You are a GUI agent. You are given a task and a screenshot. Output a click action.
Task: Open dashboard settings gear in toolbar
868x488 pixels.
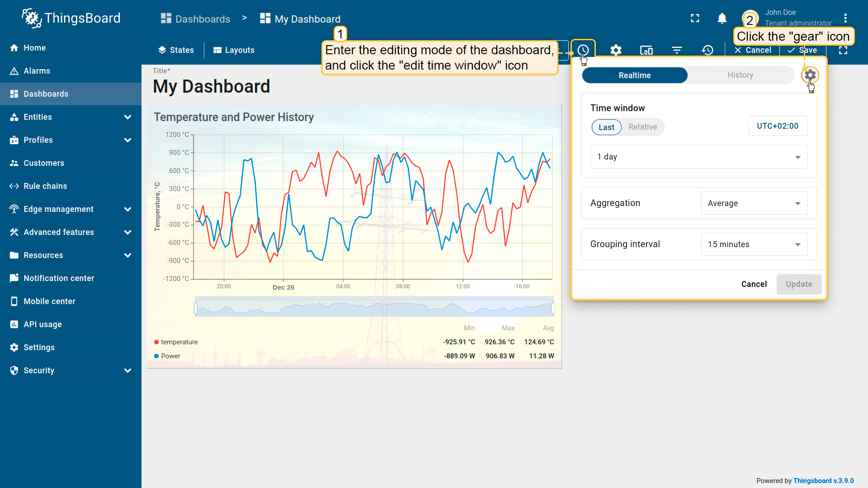(x=616, y=50)
